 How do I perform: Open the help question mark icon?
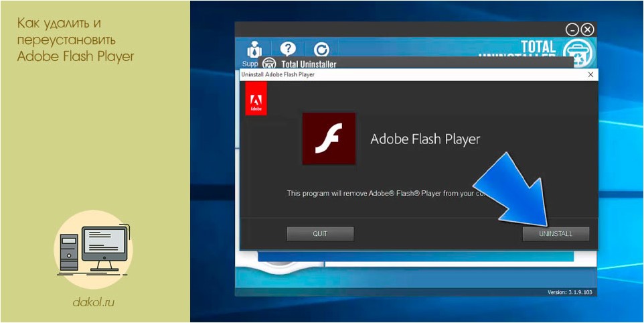point(288,48)
